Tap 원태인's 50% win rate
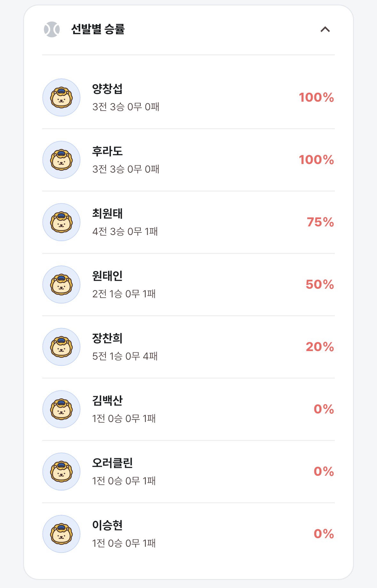Screen dimensions: 377x588 click(320, 285)
